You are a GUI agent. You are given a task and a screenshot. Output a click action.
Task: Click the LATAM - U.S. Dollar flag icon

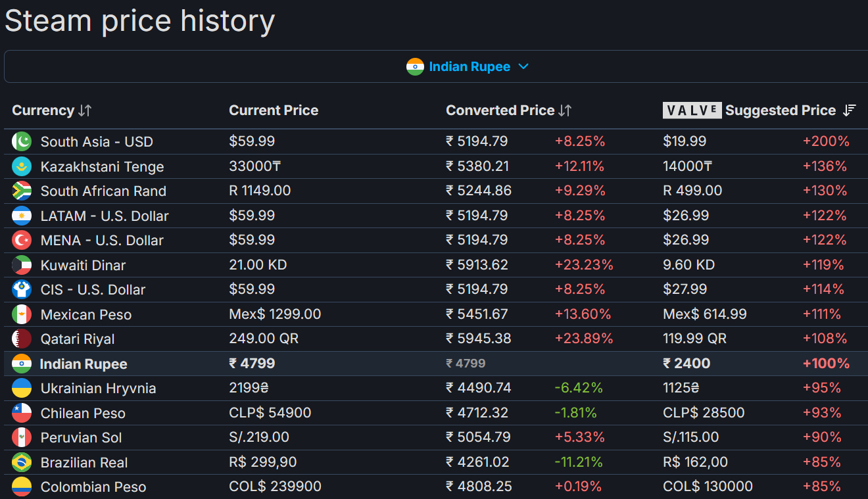[x=22, y=216]
